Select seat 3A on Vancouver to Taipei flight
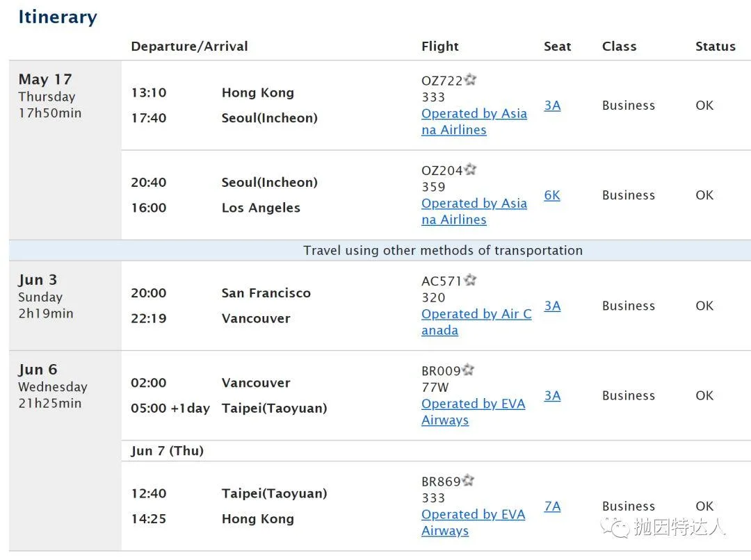This screenshot has height=560, width=751. click(552, 396)
